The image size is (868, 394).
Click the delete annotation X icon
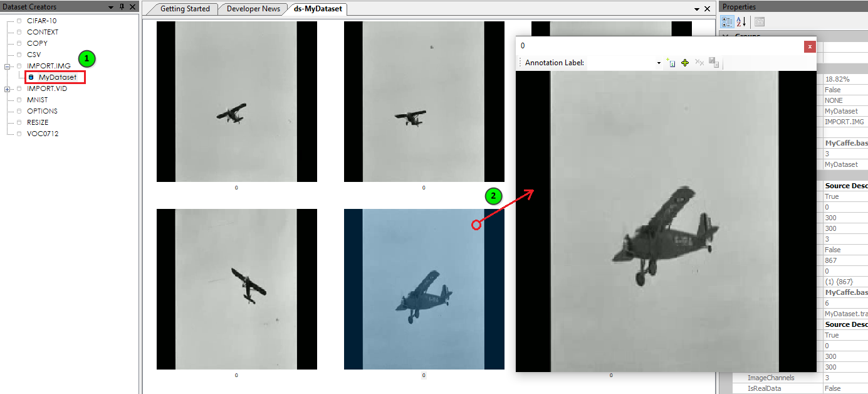coord(699,63)
